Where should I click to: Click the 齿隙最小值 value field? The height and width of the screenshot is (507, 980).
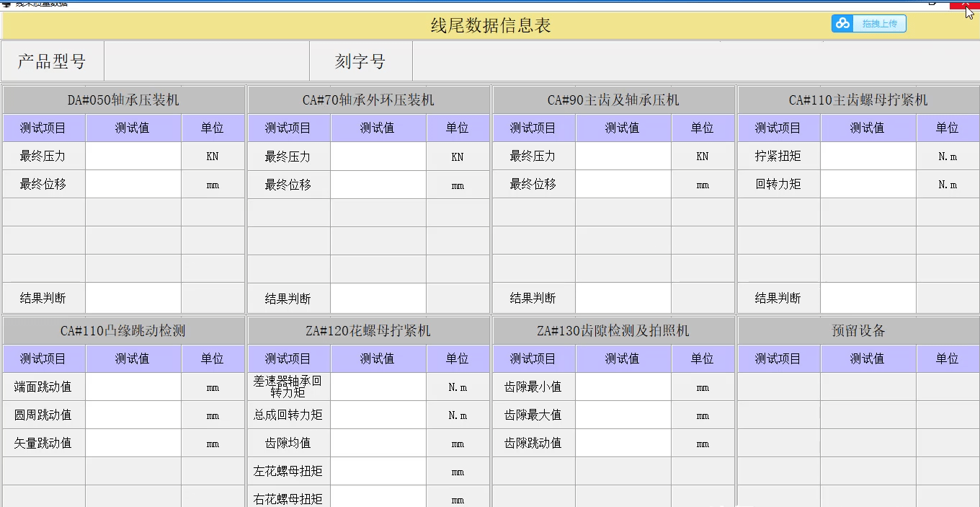[623, 387]
